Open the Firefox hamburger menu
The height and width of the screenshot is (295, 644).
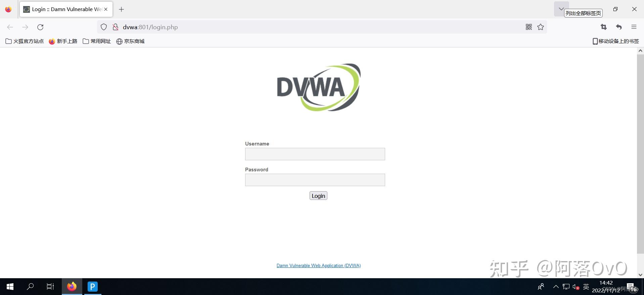pos(634,27)
